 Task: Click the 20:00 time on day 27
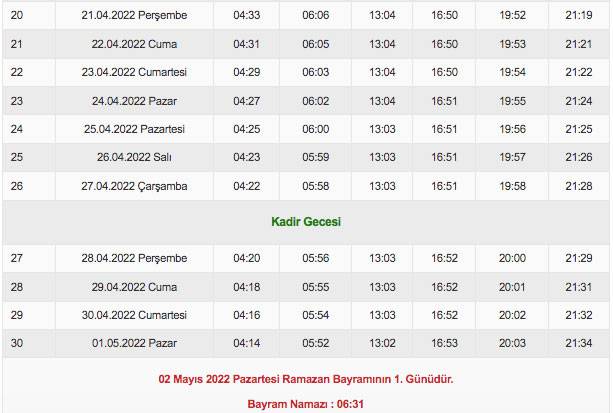511,258
